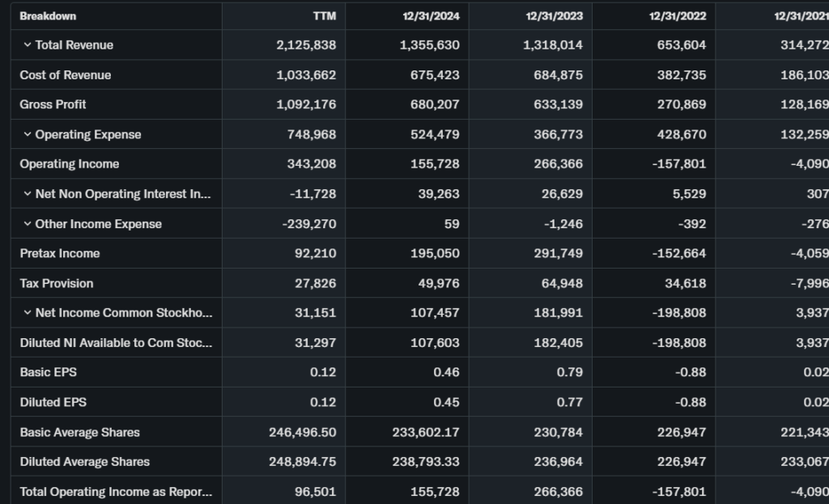Expand the Total Revenue row chevron
Image resolution: width=829 pixels, height=504 pixels.
point(28,45)
